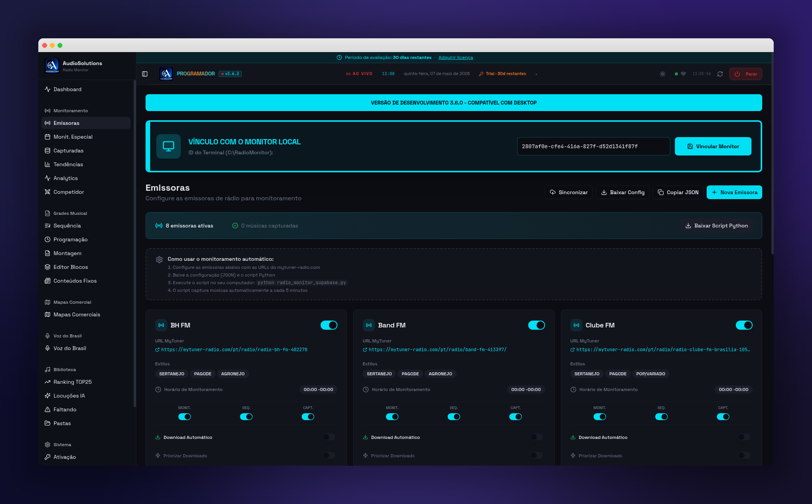Enable Download Automático for Band FM
The height and width of the screenshot is (504, 812).
(x=537, y=437)
